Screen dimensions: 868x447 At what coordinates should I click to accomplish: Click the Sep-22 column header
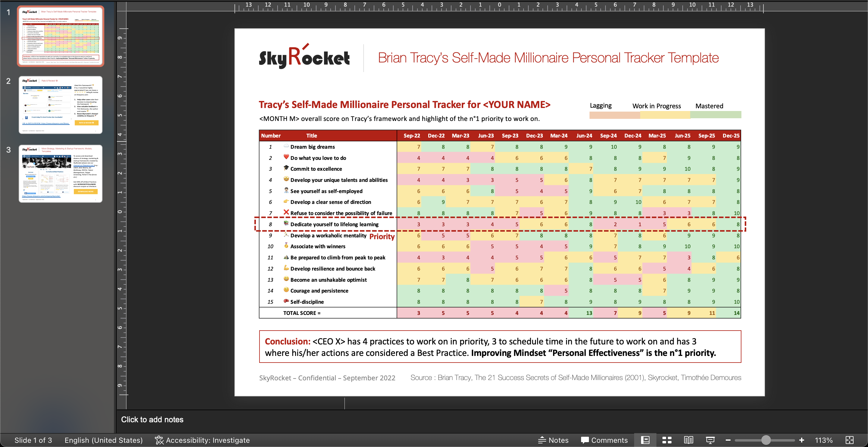pyautogui.click(x=411, y=135)
